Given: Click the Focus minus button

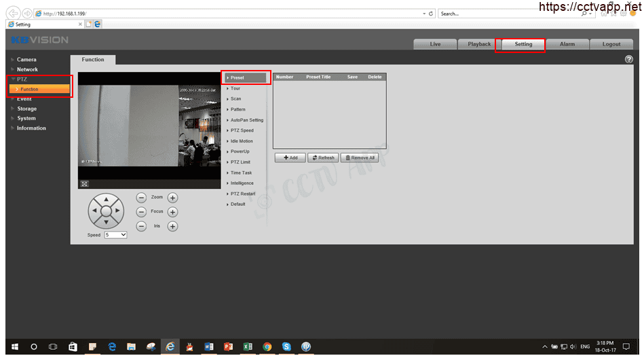Looking at the screenshot, I should pyautogui.click(x=141, y=212).
